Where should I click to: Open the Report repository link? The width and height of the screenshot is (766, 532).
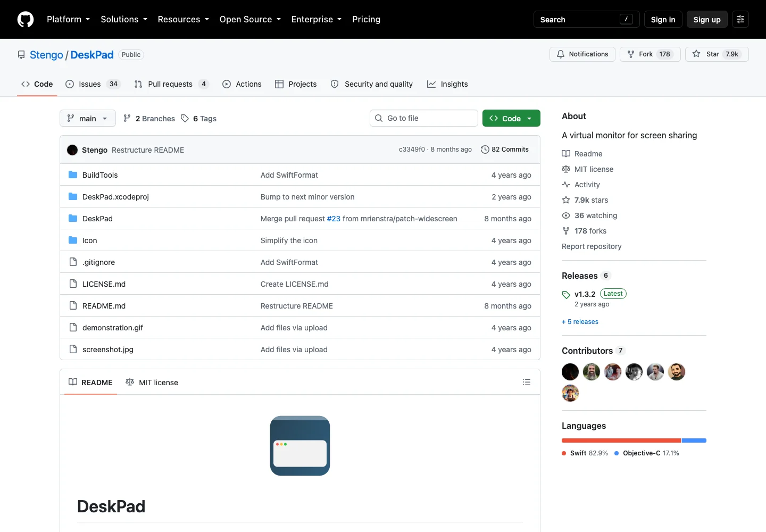click(x=592, y=246)
